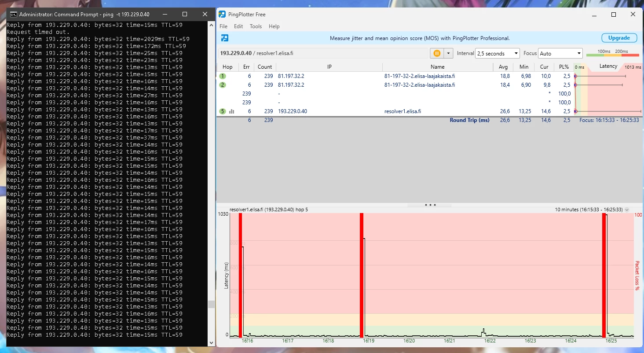Click the IP column header
Screen dimensions: 644x353
[x=329, y=67]
